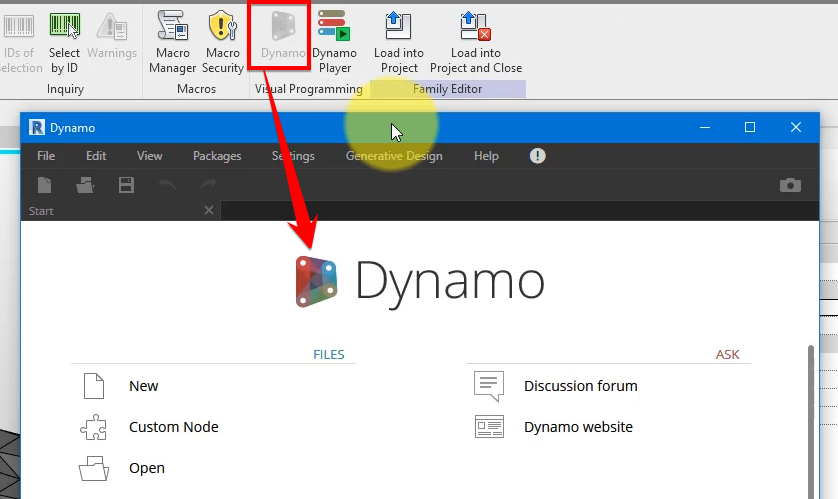The image size is (838, 499).
Task: Export workspace image with camera icon
Action: (790, 185)
